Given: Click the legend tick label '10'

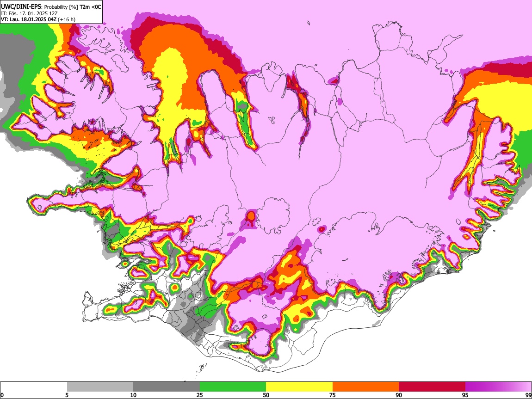Looking at the screenshot, I should (133, 395).
